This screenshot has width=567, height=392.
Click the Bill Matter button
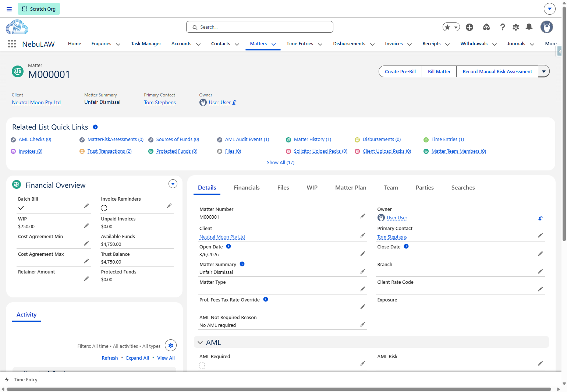[439, 71]
